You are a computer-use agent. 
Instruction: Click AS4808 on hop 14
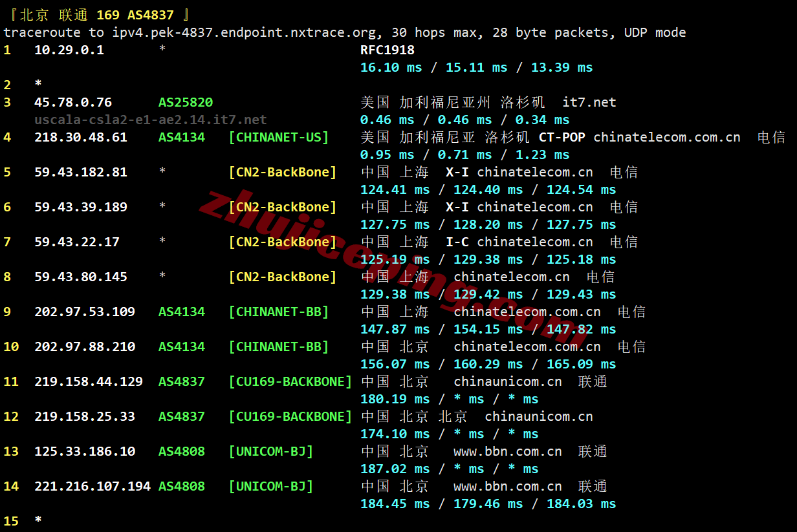(x=182, y=486)
